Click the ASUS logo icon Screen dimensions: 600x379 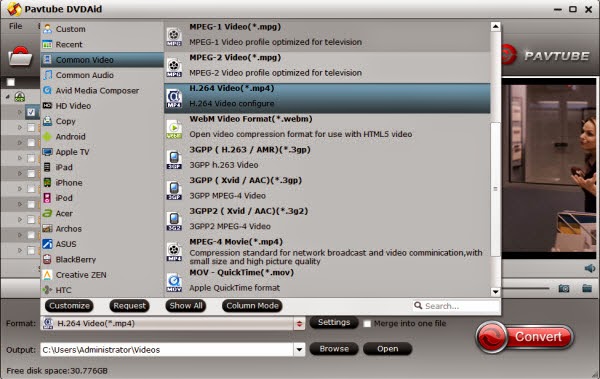[x=47, y=244]
